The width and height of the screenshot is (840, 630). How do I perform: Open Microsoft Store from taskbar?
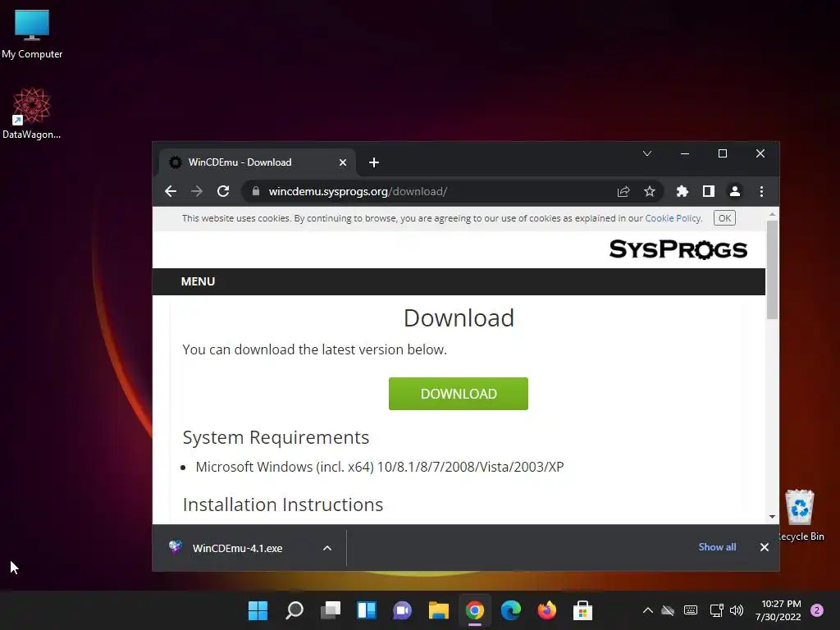(x=582, y=610)
